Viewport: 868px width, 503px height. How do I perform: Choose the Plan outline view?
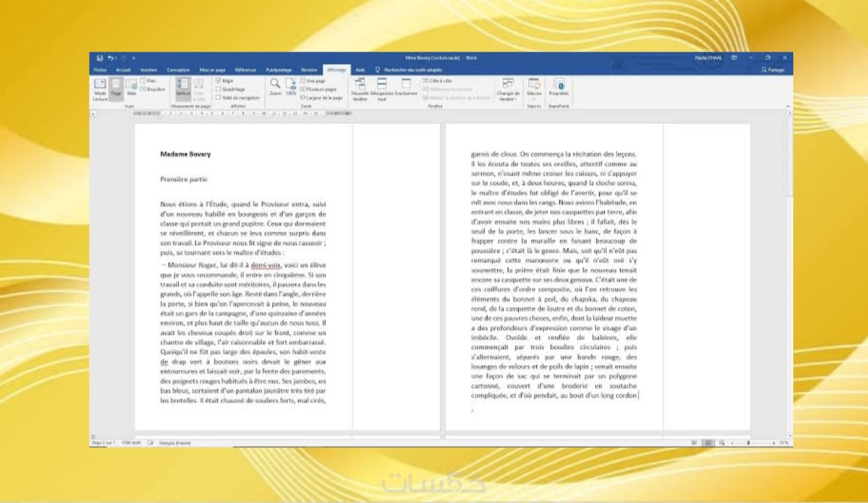click(148, 81)
